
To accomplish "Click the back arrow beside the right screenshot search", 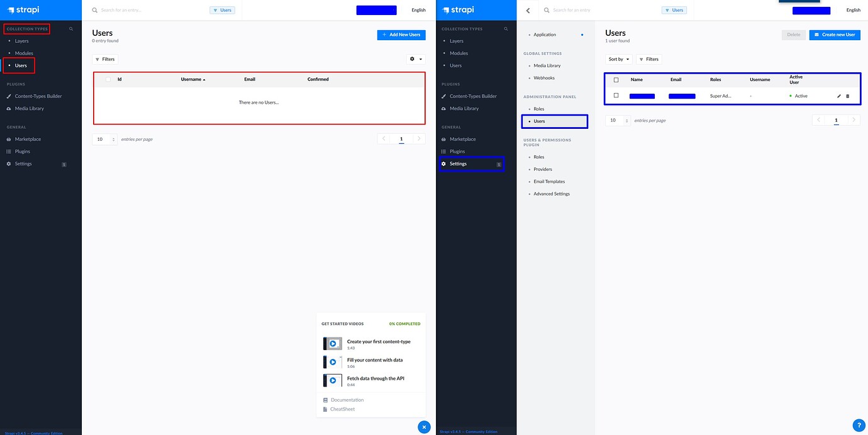I will click(x=528, y=11).
